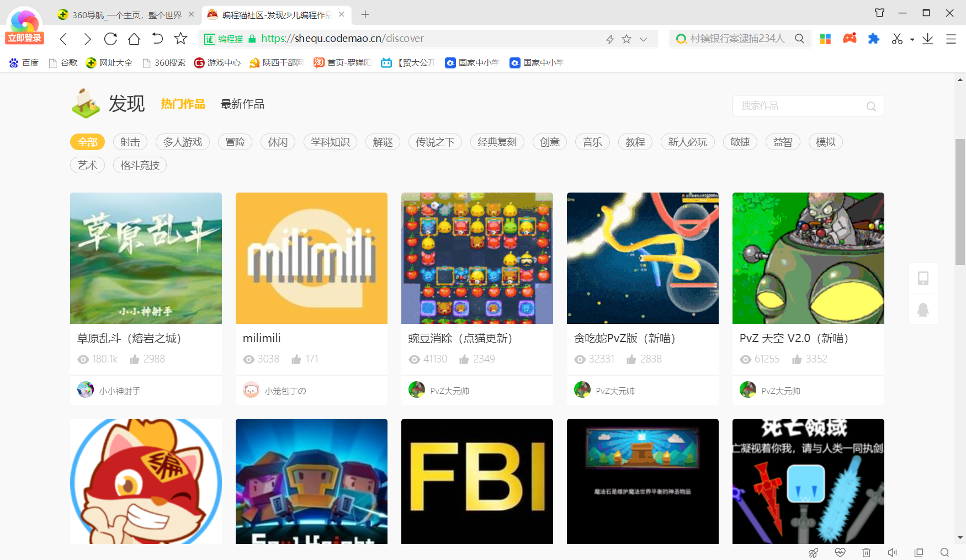
Task: Open the 豌豆消除 project thumbnail
Action: point(477,258)
